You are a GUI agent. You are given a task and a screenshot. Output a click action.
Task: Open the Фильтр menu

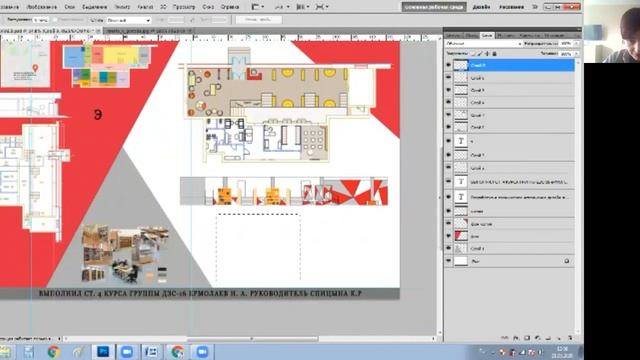(122, 7)
